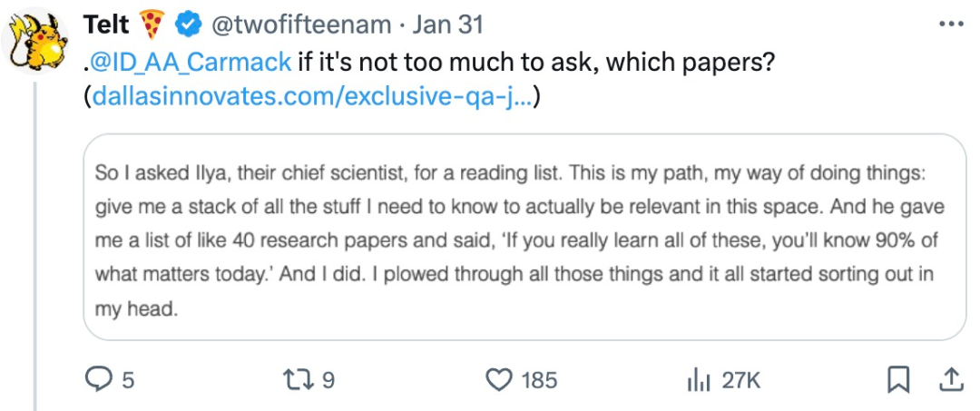Toggle the bookmark icon

[x=898, y=380]
